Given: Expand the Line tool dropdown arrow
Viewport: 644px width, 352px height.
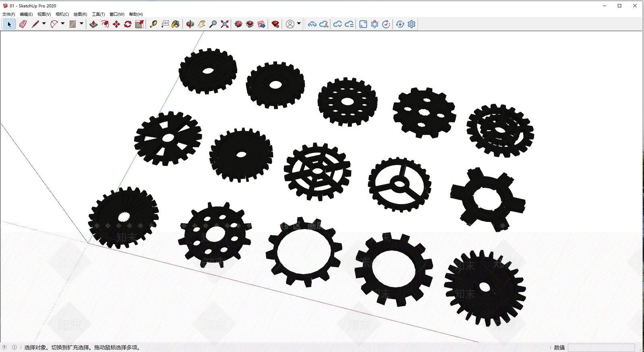Looking at the screenshot, I should (44, 24).
